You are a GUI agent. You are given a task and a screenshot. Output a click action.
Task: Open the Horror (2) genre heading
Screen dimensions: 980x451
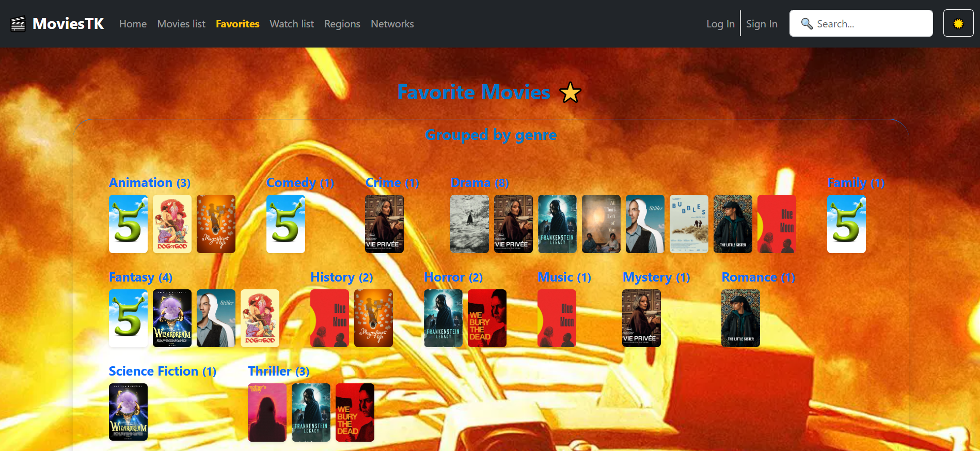(453, 277)
